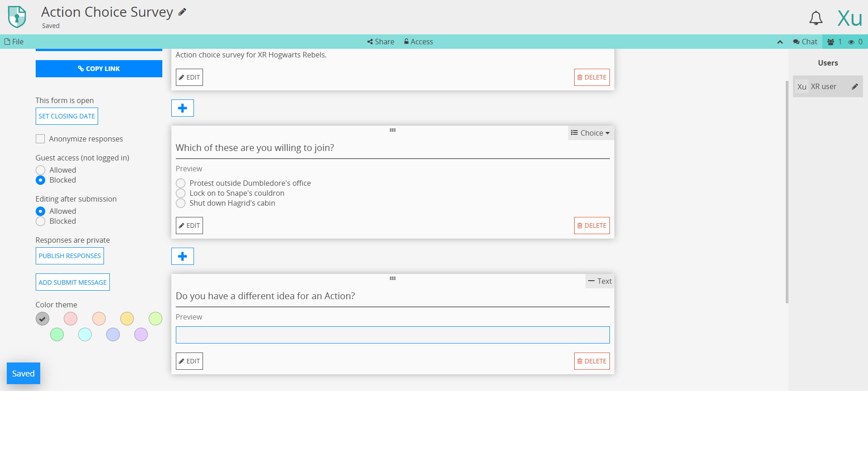Open the Chat panel
The height and width of the screenshot is (461, 868).
click(x=805, y=42)
